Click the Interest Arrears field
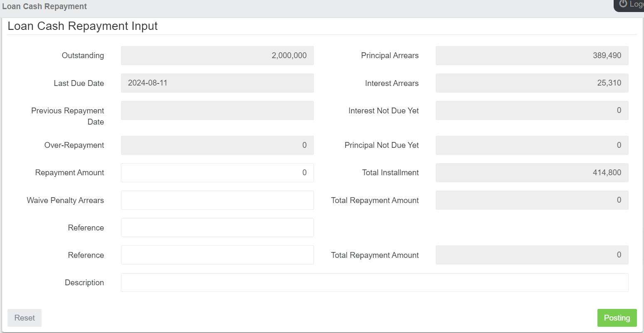The width and height of the screenshot is (644, 333). click(531, 83)
